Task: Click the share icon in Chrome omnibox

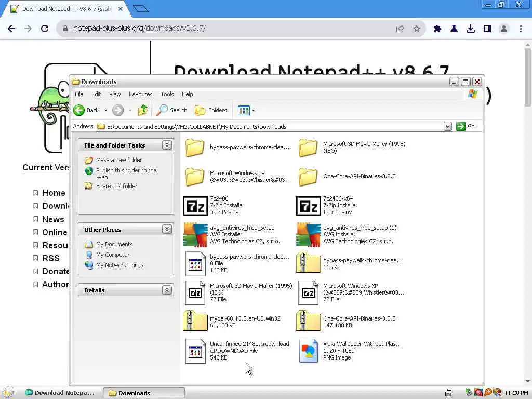Action: point(400,29)
